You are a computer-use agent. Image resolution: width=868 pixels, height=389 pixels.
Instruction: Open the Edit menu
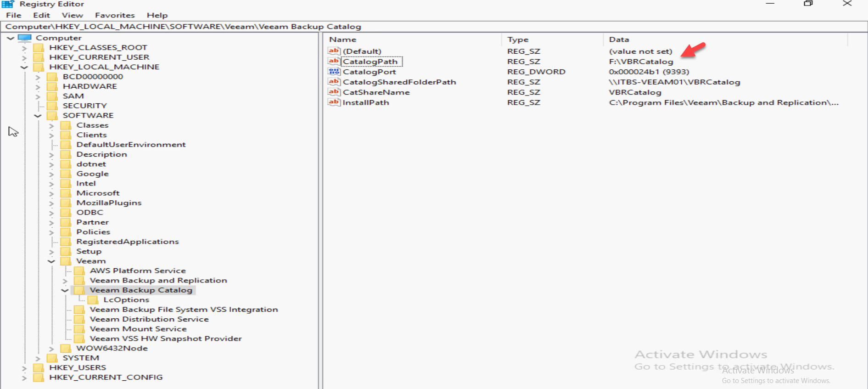[41, 15]
